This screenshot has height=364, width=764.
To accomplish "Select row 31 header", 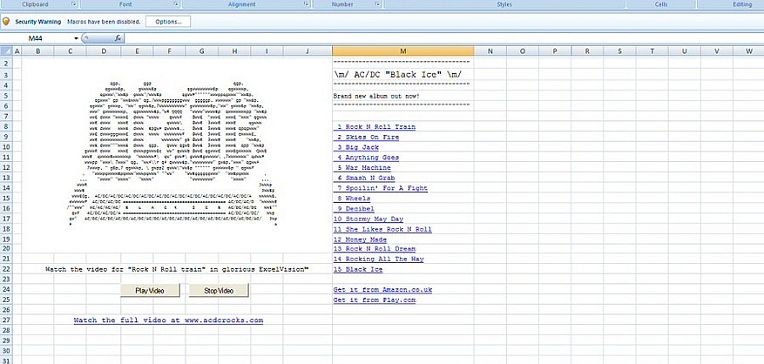I will tap(5, 361).
